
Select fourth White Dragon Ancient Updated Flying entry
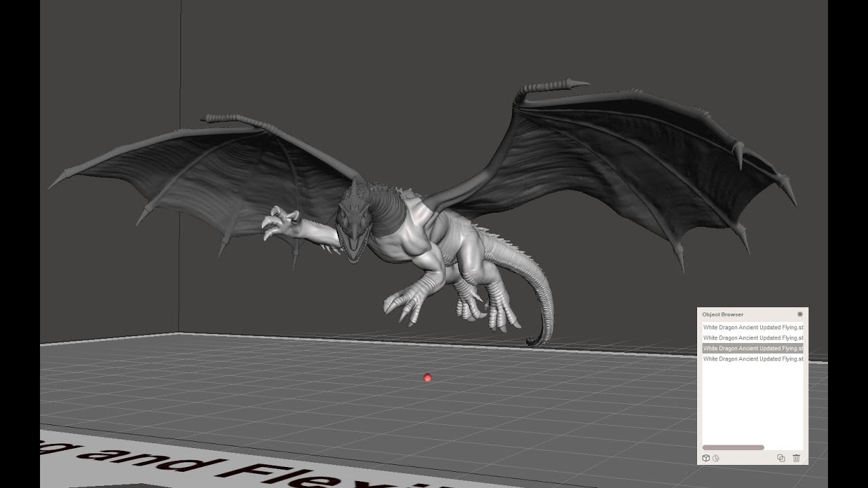pyautogui.click(x=753, y=359)
